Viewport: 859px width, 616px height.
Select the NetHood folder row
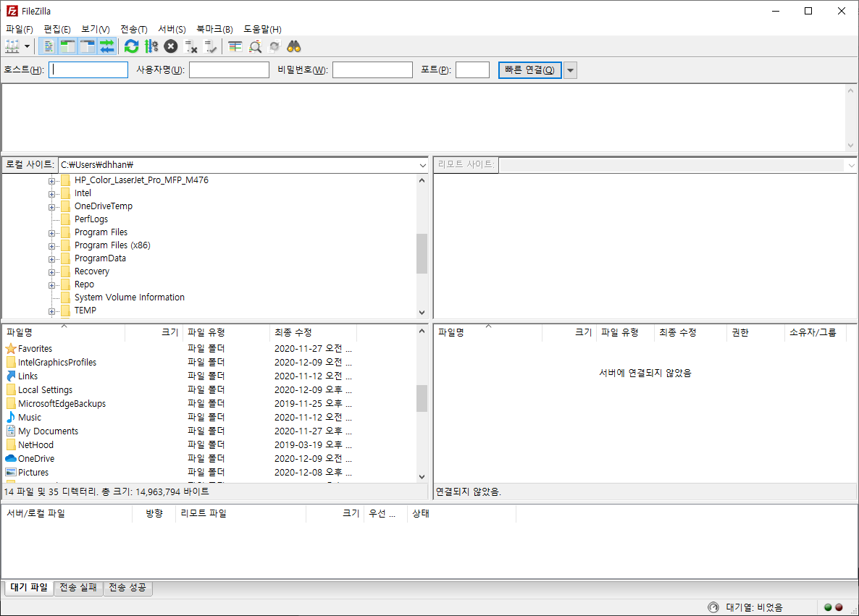pos(35,444)
